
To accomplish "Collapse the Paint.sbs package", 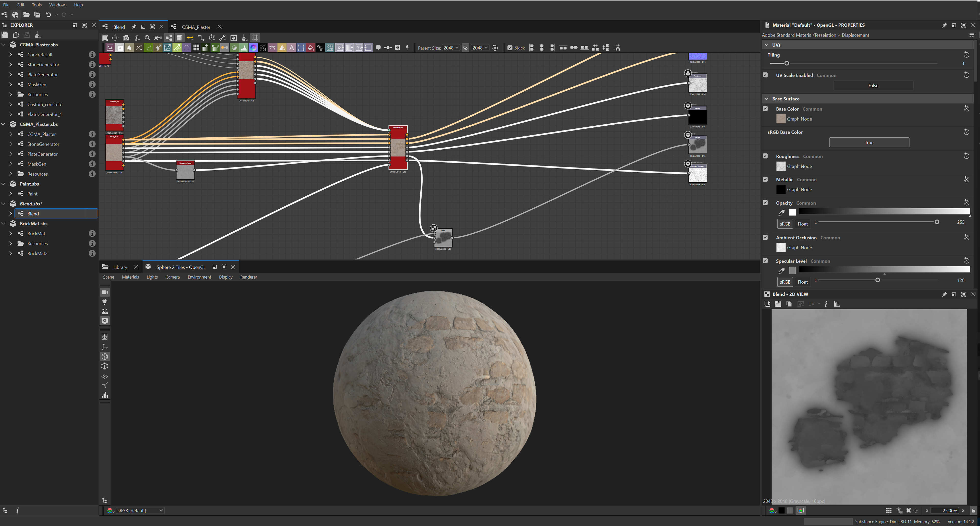I will pyautogui.click(x=3, y=184).
